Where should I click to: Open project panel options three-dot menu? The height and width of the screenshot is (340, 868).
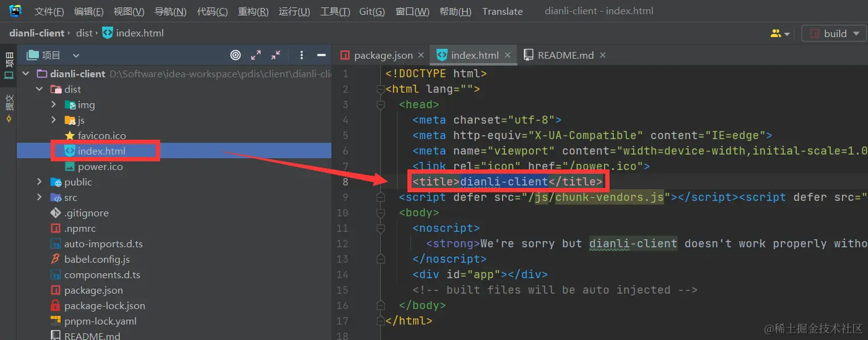coord(301,55)
